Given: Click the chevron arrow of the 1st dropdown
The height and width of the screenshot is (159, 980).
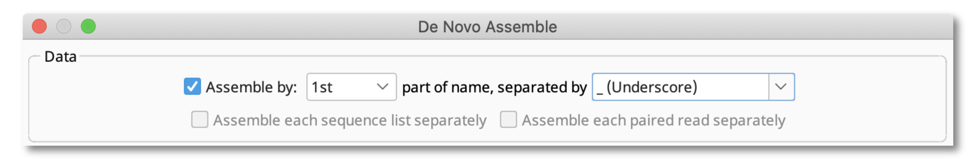Looking at the screenshot, I should pyautogui.click(x=382, y=87).
